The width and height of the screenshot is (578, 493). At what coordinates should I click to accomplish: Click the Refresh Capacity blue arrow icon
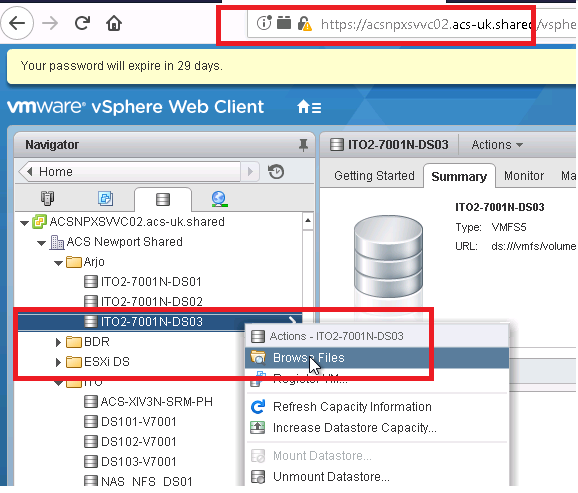(258, 407)
